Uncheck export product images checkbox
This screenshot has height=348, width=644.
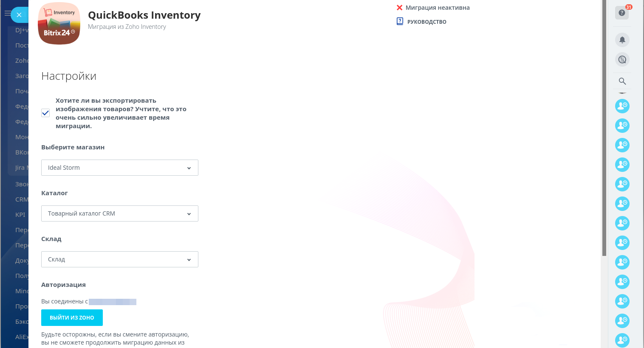coord(45,113)
